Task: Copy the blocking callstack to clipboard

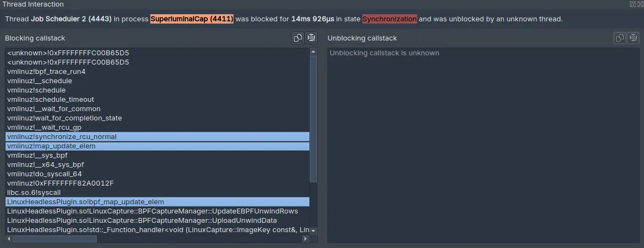Action: [x=298, y=38]
